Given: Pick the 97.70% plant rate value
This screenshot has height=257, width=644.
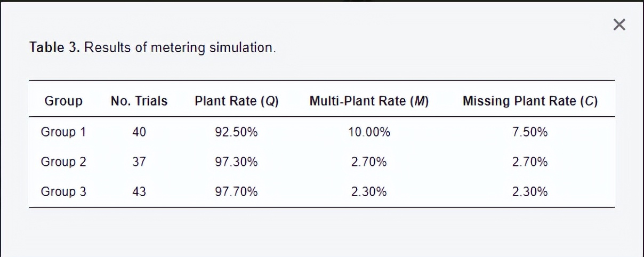Looking at the screenshot, I should (236, 192).
